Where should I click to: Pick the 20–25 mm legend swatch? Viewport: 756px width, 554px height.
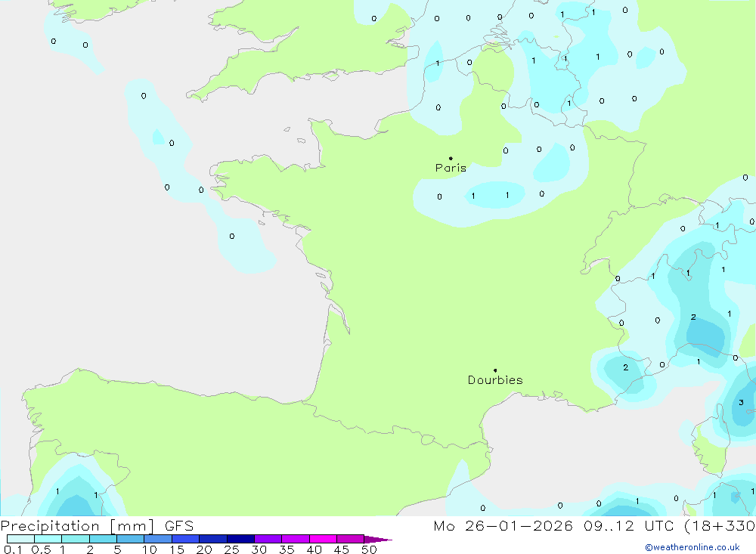click(213, 539)
